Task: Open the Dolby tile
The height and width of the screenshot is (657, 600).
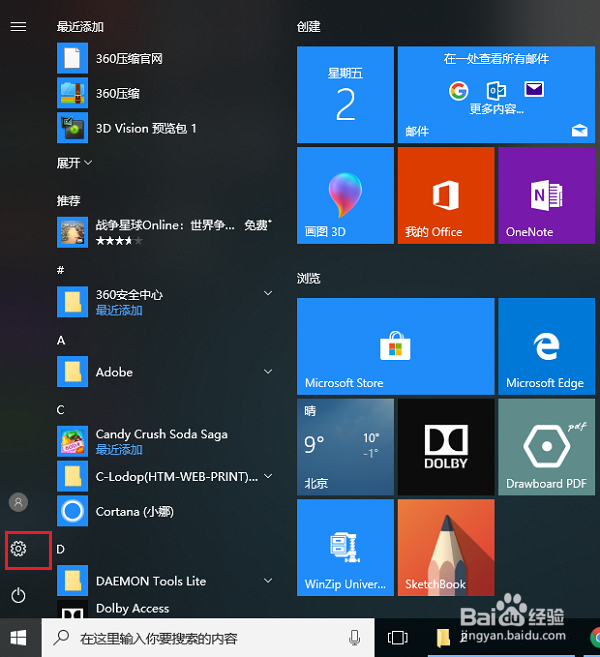Action: [446, 447]
